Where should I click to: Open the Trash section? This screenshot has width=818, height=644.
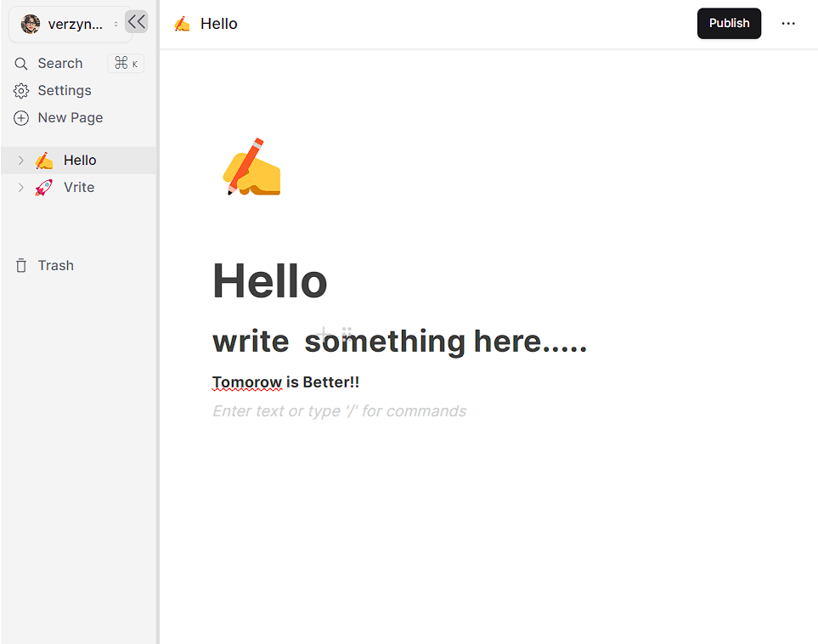tap(56, 266)
